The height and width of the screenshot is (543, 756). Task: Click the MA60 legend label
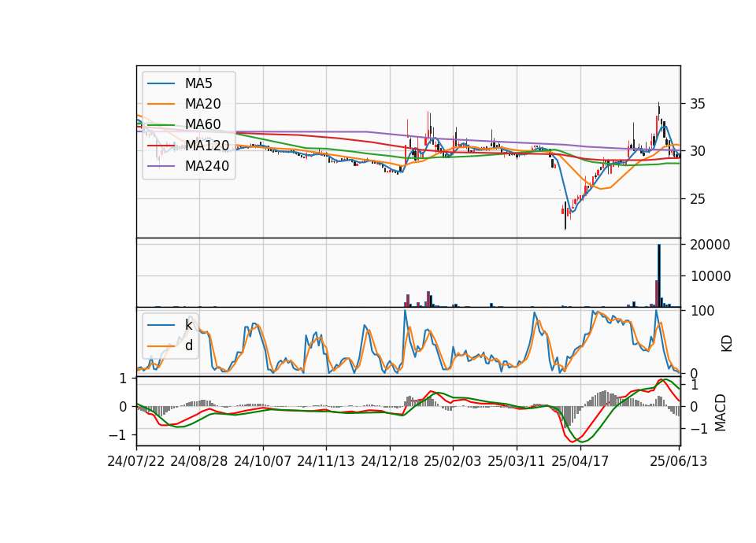pyautogui.click(x=202, y=124)
